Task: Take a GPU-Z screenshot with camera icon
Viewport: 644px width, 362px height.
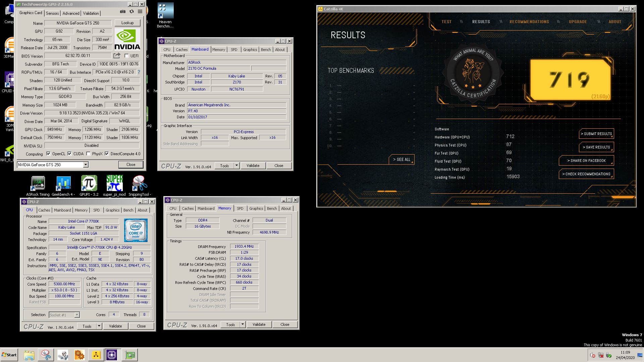Action: click(123, 12)
